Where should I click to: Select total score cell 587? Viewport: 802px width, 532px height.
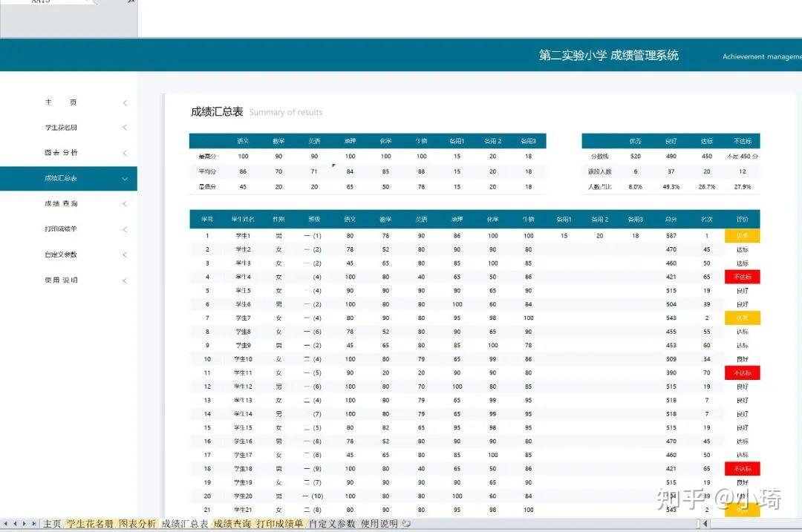(x=671, y=236)
